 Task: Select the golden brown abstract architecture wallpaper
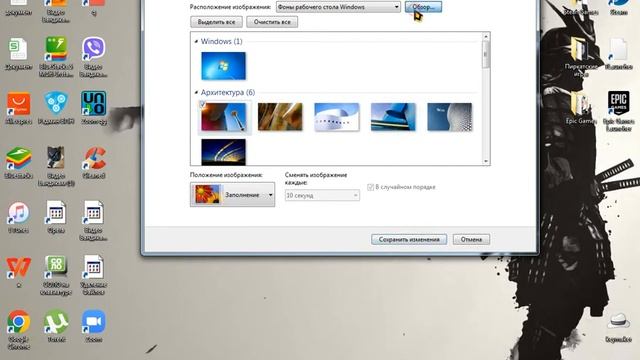pyautogui.click(x=280, y=117)
